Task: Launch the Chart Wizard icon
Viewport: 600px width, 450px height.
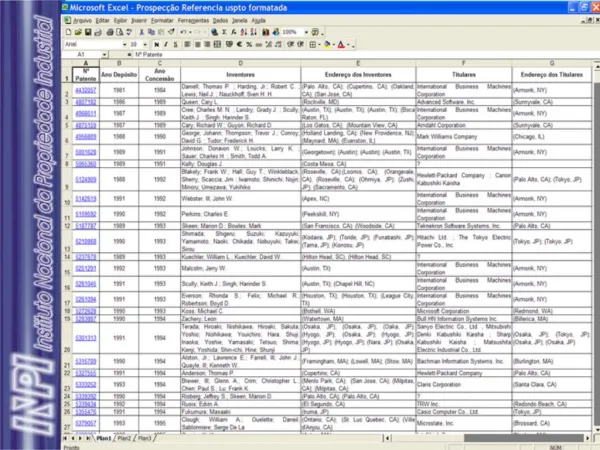Action: pyautogui.click(x=266, y=32)
